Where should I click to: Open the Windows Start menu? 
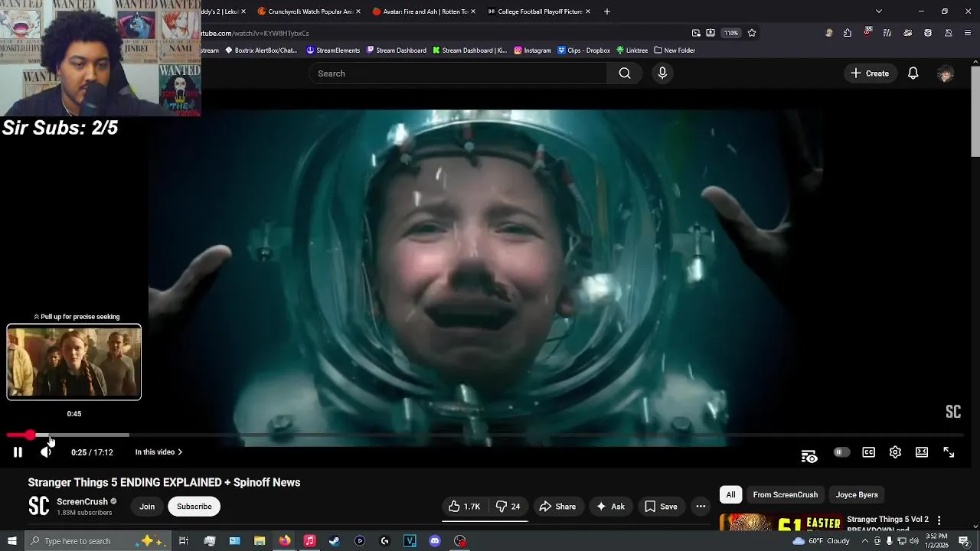(11, 541)
